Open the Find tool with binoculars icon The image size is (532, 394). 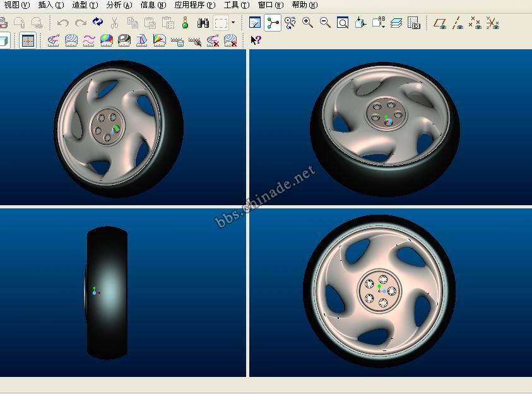coord(203,23)
